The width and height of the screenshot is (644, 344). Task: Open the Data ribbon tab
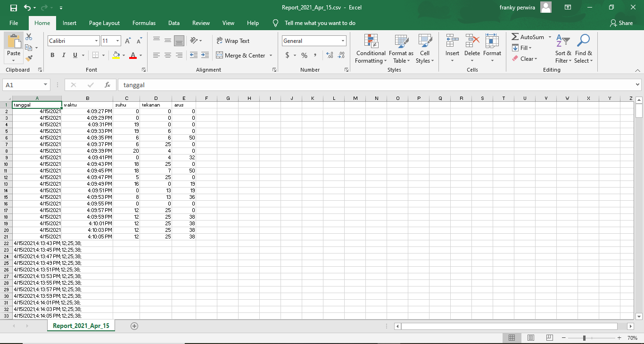point(173,23)
